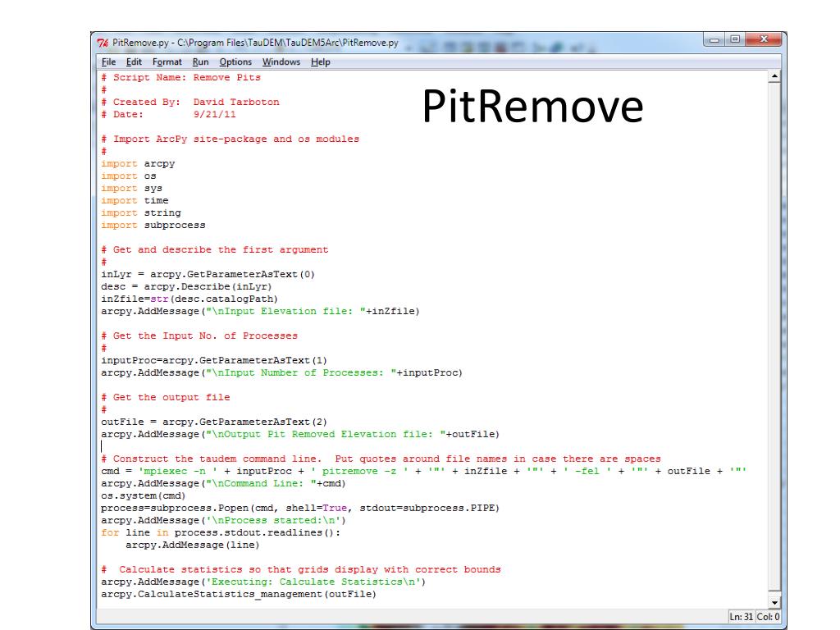840x630 pixels.
Task: Click the 'import arcpy' line
Action: coord(138,164)
